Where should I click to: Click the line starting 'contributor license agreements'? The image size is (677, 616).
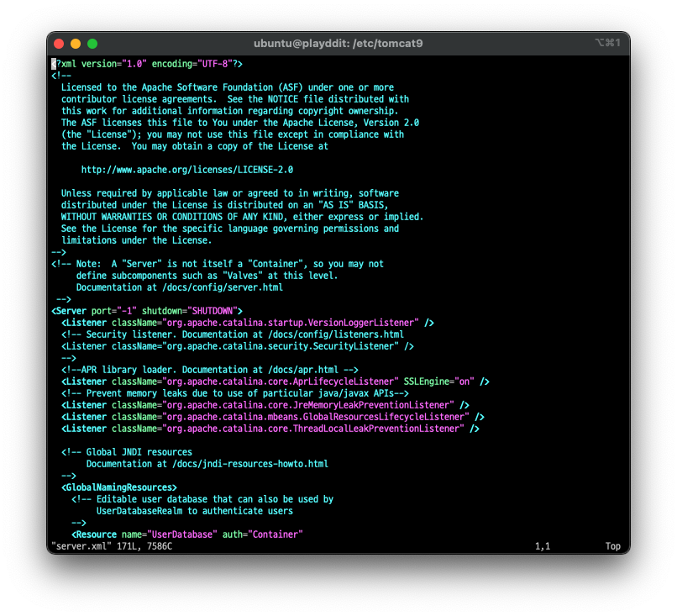click(x=235, y=99)
